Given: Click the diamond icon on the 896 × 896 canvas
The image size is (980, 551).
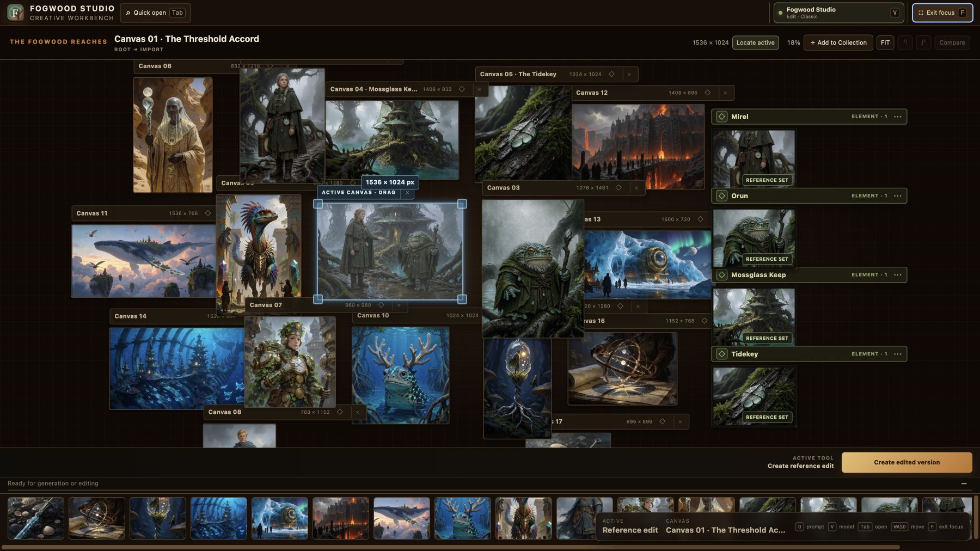Looking at the screenshot, I should click(663, 421).
